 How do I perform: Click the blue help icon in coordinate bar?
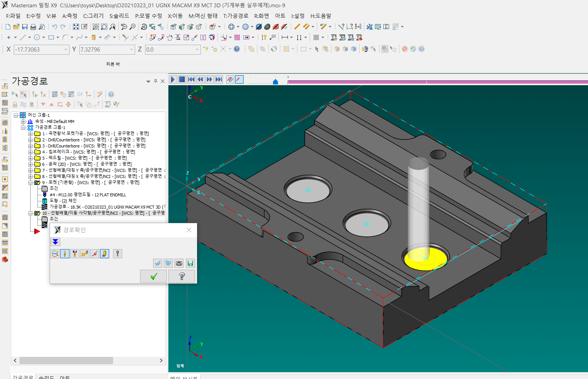click(x=237, y=49)
